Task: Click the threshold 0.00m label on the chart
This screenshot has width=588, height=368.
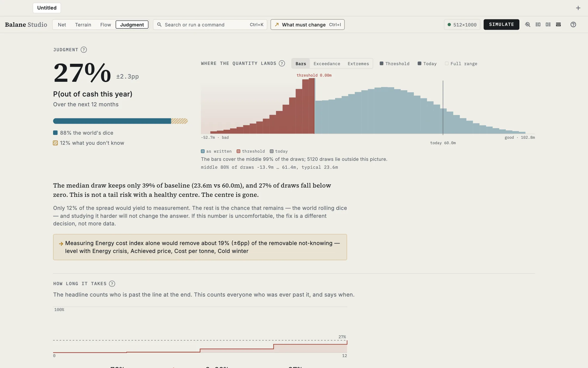Action: pyautogui.click(x=314, y=75)
